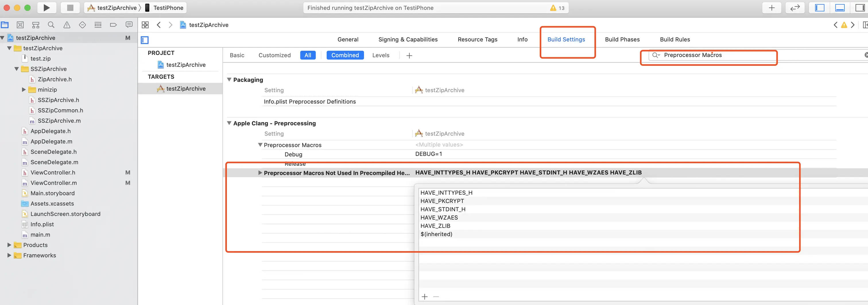Expand the minizip folder
868x305 pixels.
click(24, 89)
